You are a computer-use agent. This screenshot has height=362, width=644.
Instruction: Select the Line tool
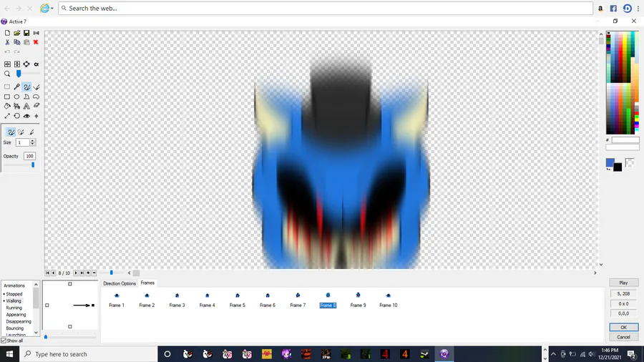click(36, 87)
